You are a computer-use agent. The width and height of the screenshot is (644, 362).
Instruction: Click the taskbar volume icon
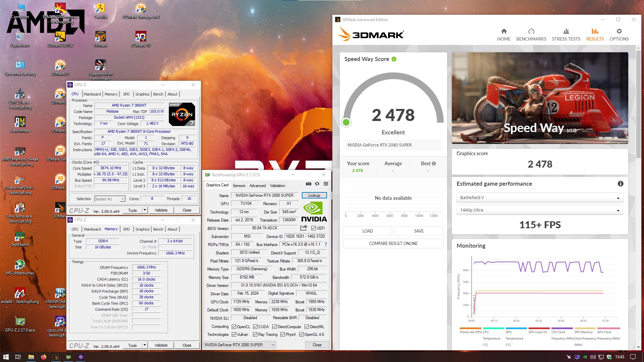(593, 357)
